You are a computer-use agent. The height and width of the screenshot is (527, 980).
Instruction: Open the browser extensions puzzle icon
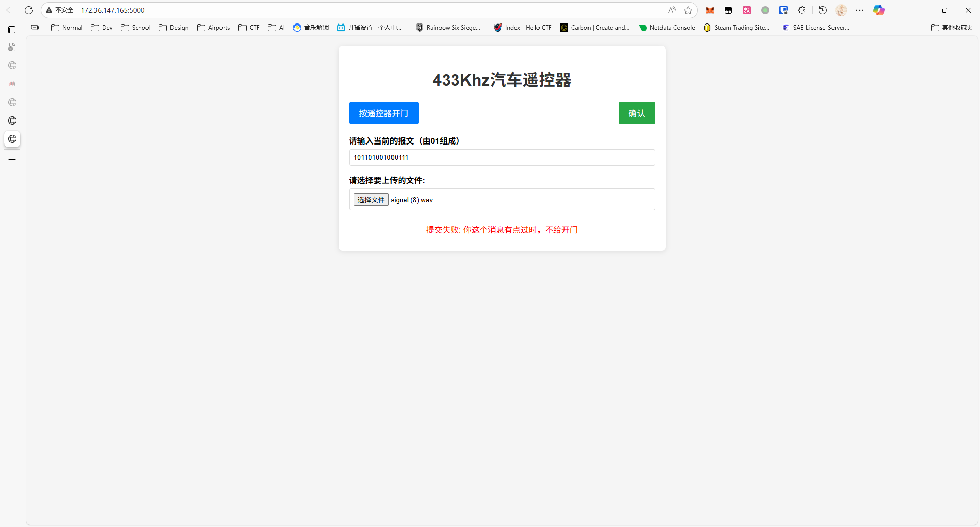coord(802,10)
